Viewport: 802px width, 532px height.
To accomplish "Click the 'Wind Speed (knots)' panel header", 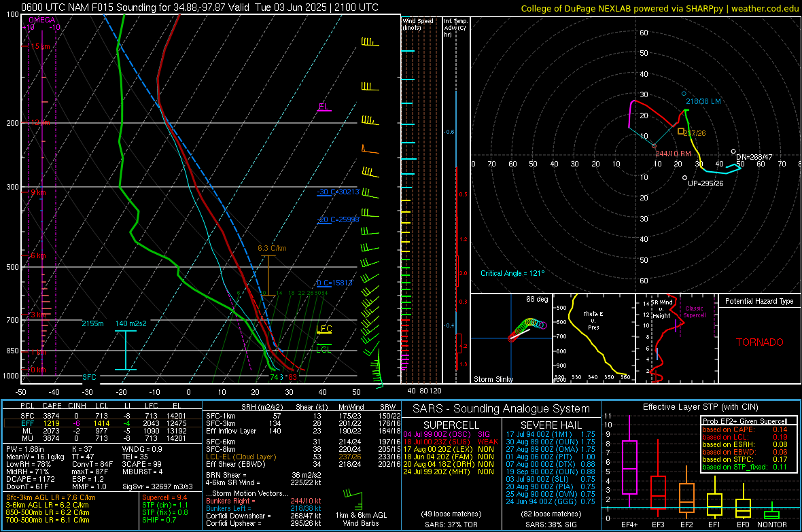I will 418,24.
